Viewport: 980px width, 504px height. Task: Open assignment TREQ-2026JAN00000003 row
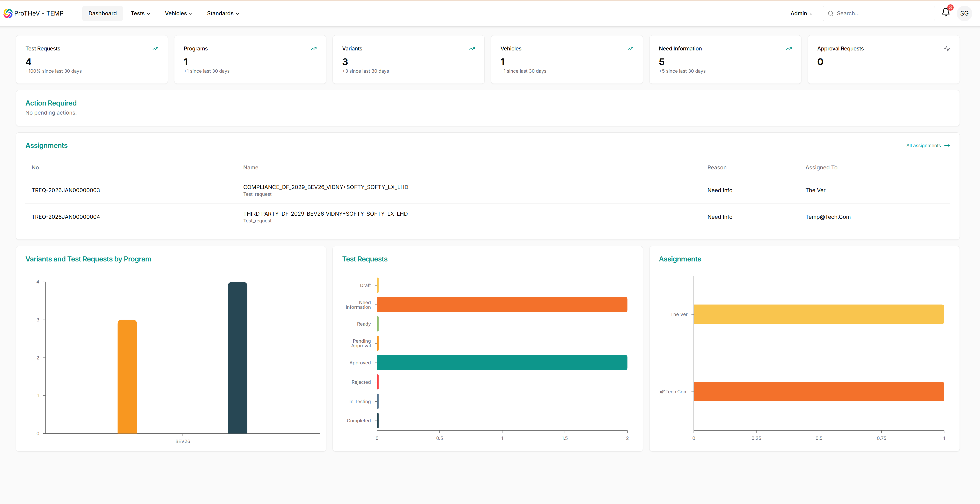pos(66,190)
